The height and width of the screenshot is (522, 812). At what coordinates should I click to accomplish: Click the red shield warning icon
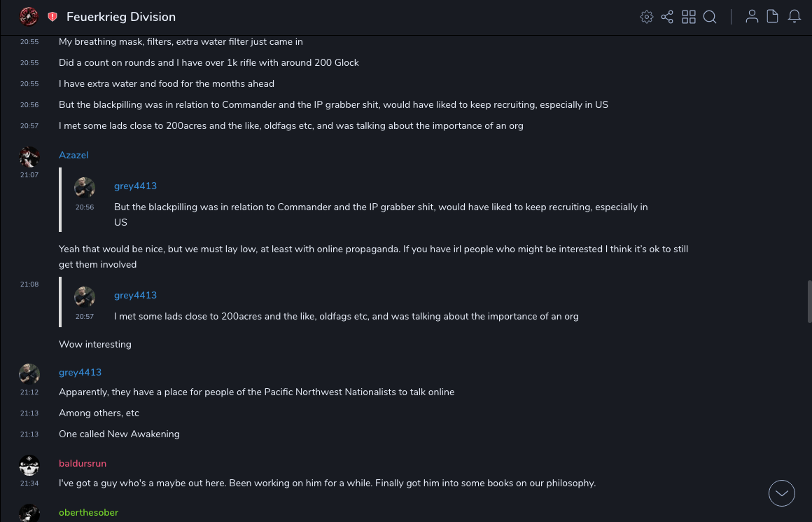pyautogui.click(x=52, y=17)
